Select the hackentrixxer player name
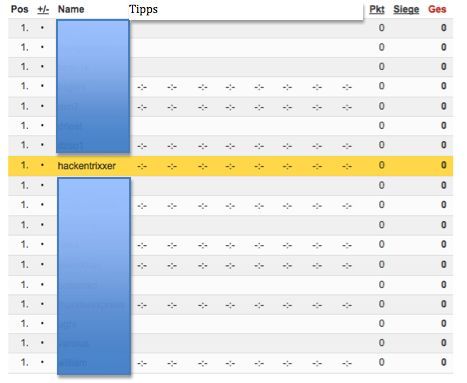The image size is (467, 383). (87, 166)
